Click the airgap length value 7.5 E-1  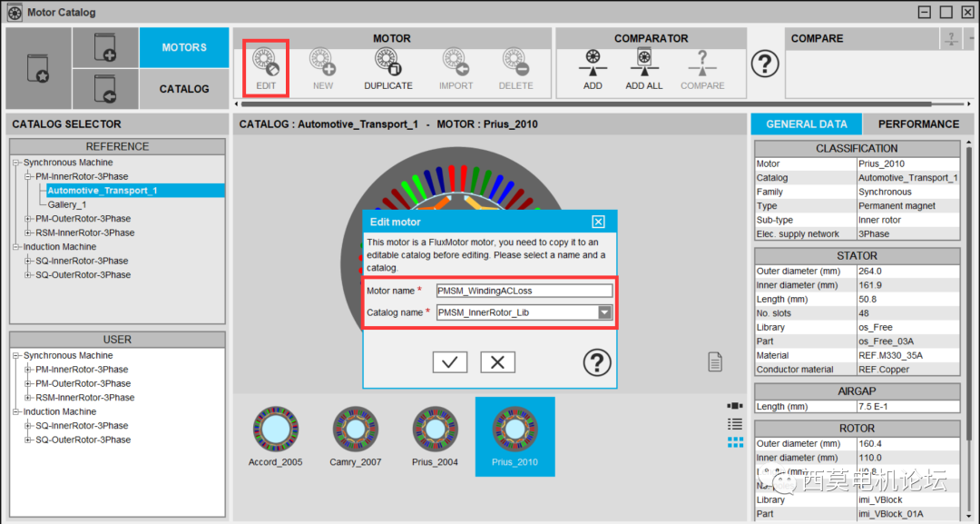pyautogui.click(x=908, y=407)
